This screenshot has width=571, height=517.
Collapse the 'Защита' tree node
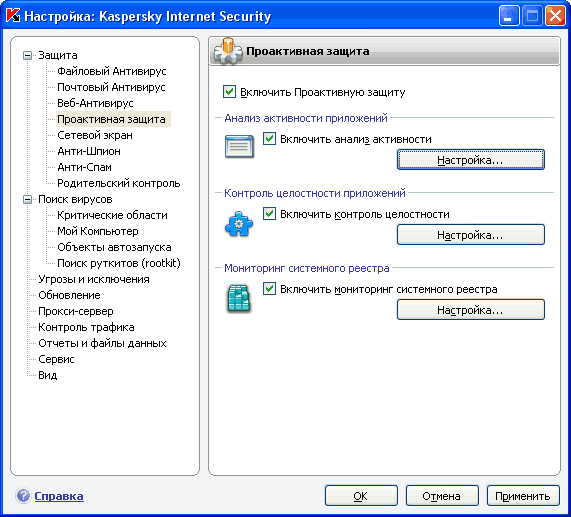(27, 55)
